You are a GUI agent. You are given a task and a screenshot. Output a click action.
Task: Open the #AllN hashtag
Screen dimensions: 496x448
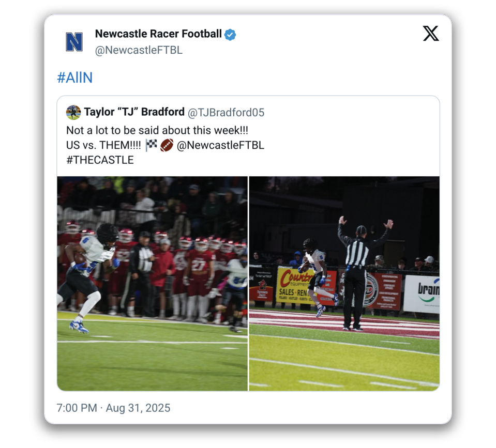pyautogui.click(x=74, y=78)
